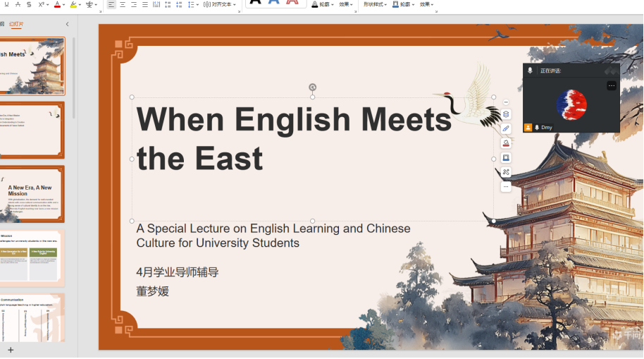
Task: Select the 'A New Era, A New Mission' slide thumbnail
Action: click(32, 194)
